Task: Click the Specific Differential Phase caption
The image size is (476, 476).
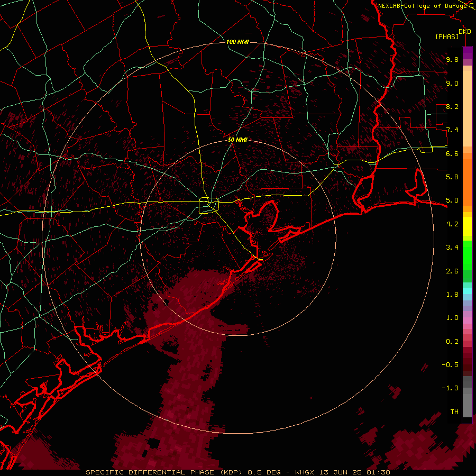Action: point(238,472)
